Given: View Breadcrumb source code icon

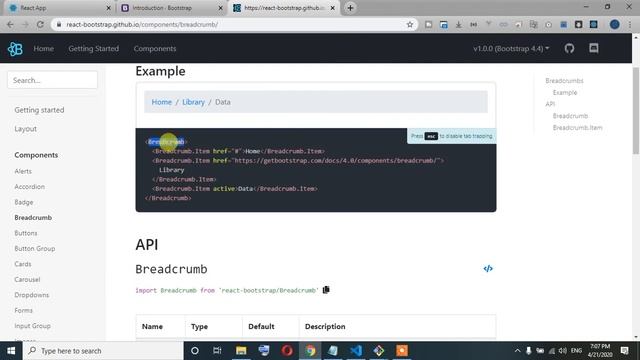Looking at the screenshot, I should point(488,269).
